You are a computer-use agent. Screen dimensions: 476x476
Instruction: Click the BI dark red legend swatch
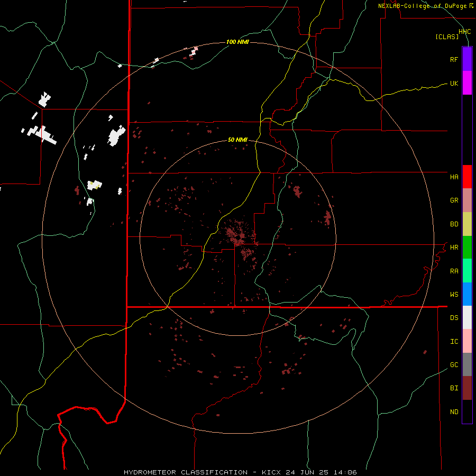(x=467, y=388)
